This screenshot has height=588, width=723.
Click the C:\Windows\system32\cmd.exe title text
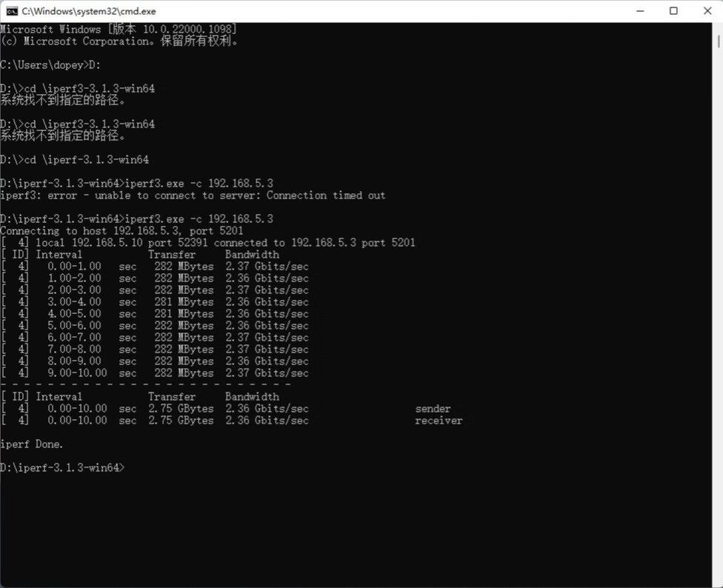tap(89, 11)
